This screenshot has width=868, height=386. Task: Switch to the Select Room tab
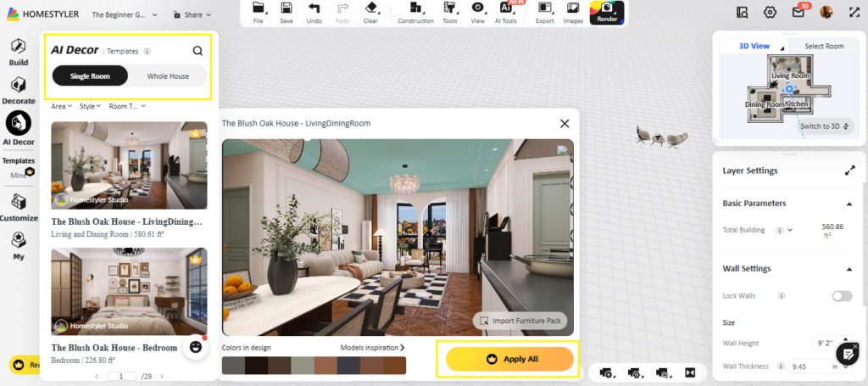point(824,46)
